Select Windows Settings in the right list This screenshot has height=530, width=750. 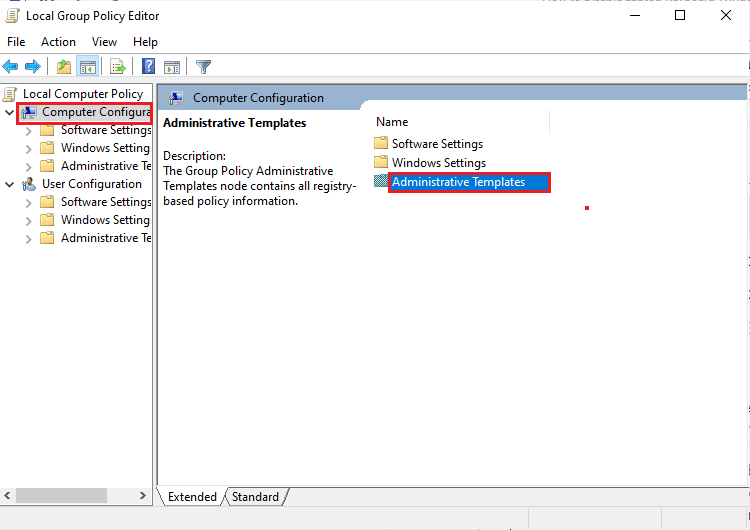[439, 163]
